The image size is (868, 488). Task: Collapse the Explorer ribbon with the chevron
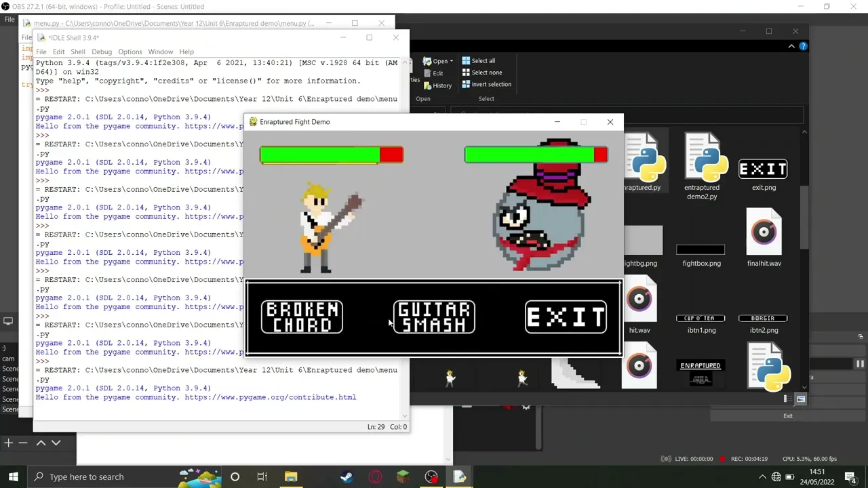coord(791,46)
